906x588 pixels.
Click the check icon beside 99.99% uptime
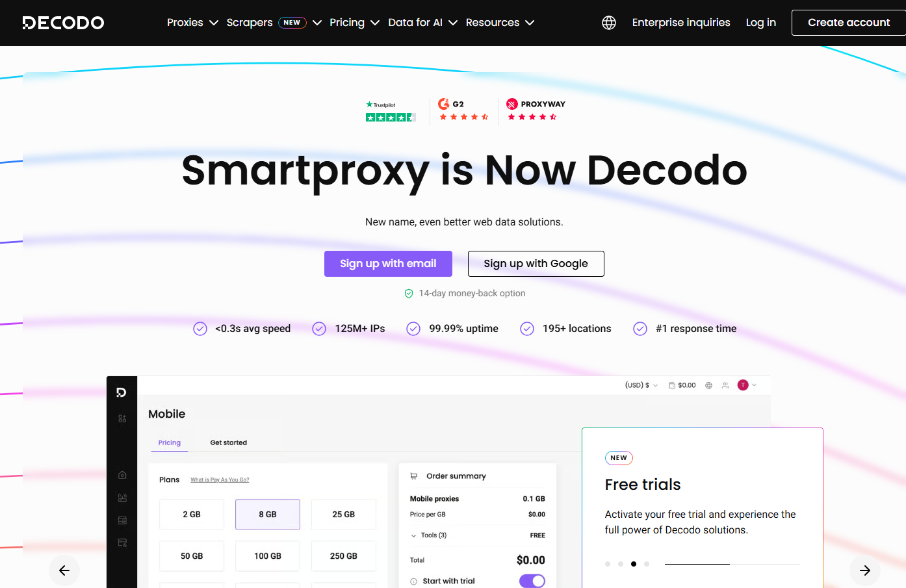(413, 329)
